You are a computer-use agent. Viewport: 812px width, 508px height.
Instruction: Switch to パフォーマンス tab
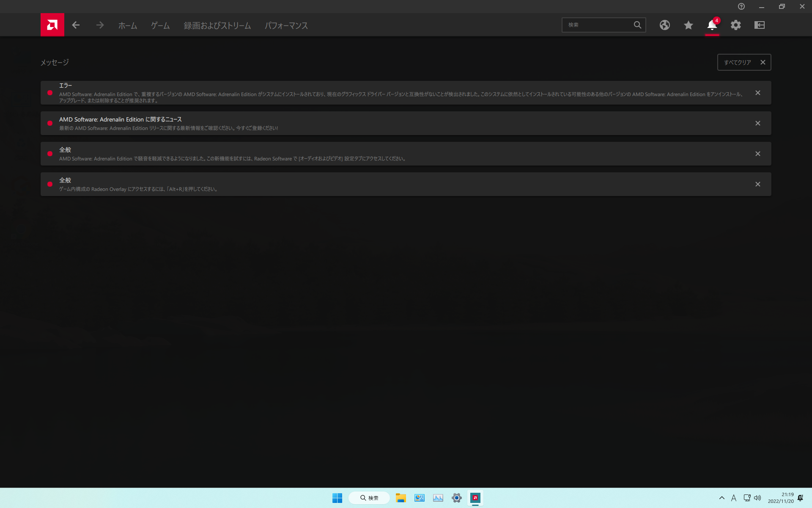click(x=286, y=25)
